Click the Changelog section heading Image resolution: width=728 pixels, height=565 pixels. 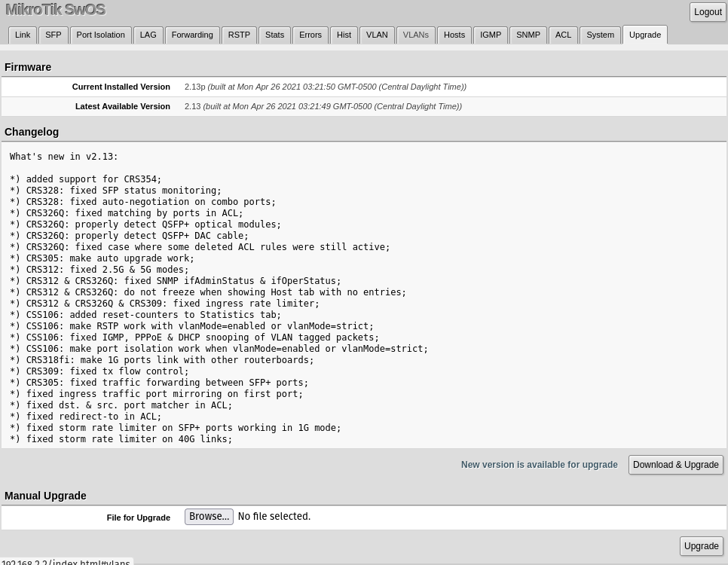click(x=32, y=133)
